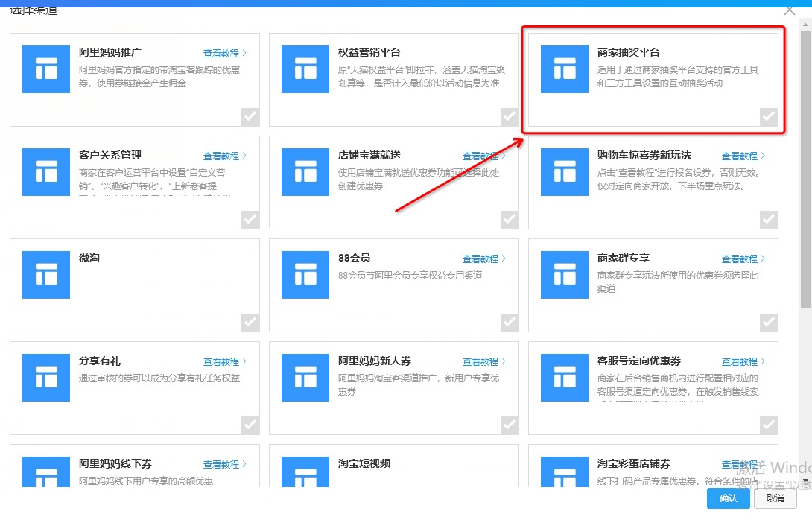
Task: Select the 商家抽奖平台 title text
Action: click(x=628, y=52)
